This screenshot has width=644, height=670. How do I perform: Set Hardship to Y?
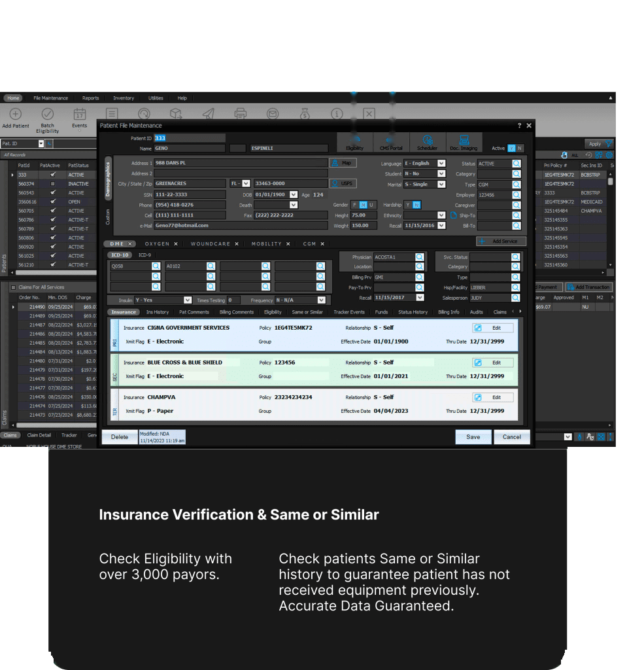tap(408, 205)
